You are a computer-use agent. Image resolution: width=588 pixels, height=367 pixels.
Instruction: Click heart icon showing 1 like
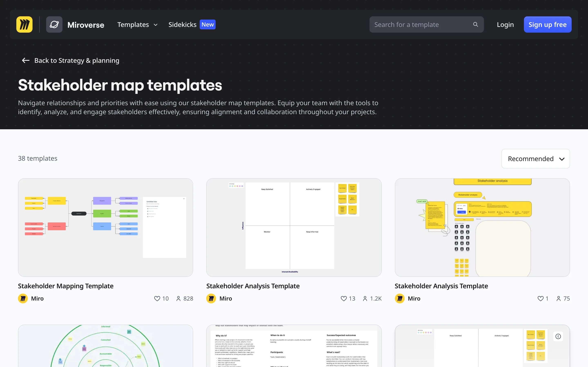coord(540,298)
